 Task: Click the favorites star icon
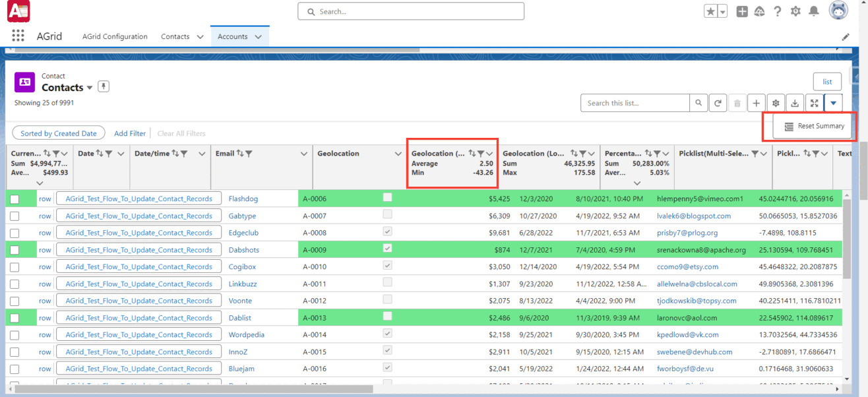tap(710, 11)
